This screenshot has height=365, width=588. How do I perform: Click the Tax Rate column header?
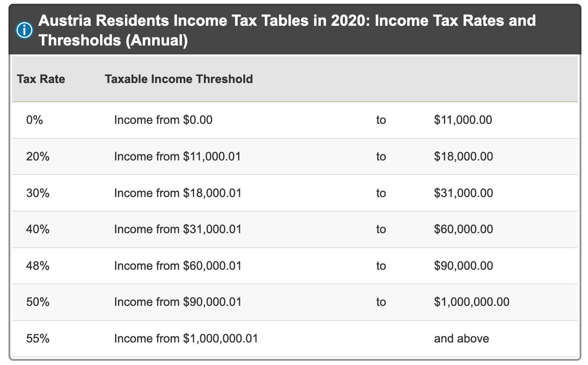tap(41, 79)
